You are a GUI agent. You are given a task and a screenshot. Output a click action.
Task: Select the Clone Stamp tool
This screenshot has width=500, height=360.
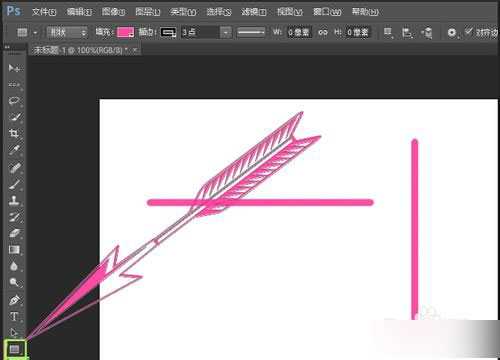tap(14, 200)
